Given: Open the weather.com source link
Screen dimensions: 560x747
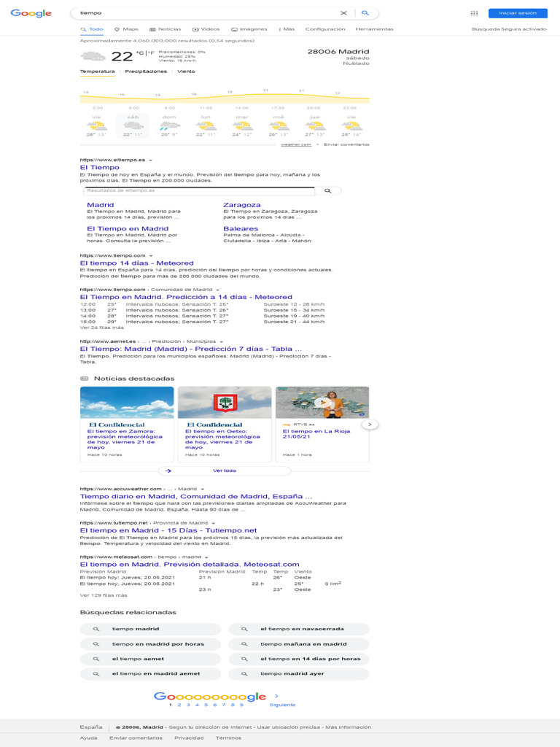Looking at the screenshot, I should tap(296, 144).
